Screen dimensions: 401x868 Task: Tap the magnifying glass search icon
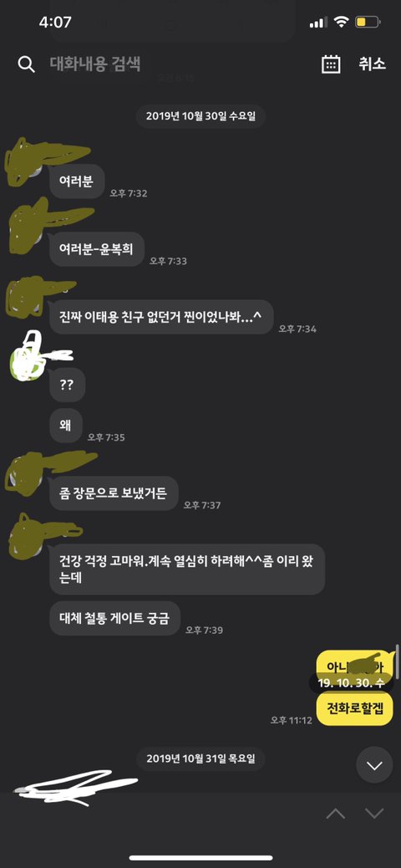26,64
